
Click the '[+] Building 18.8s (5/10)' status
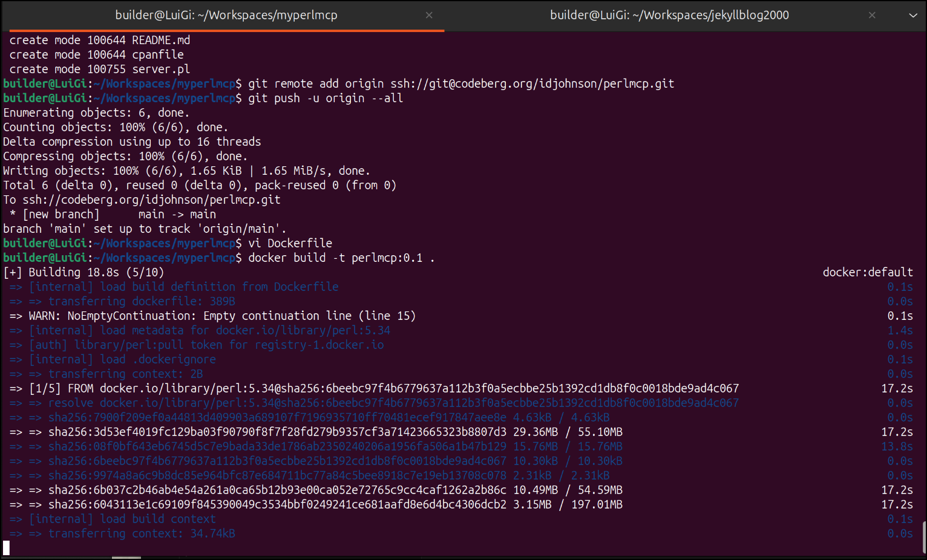pyautogui.click(x=84, y=272)
